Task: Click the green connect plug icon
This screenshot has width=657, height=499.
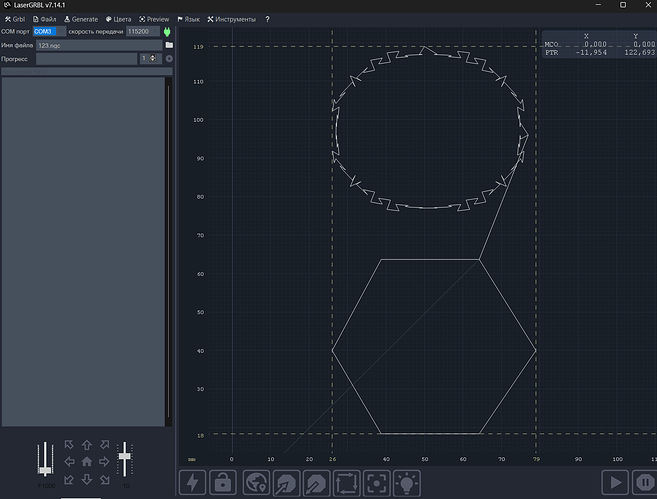Action: (x=167, y=32)
